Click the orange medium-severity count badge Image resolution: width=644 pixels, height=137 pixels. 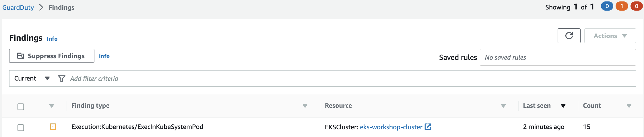pos(622,6)
